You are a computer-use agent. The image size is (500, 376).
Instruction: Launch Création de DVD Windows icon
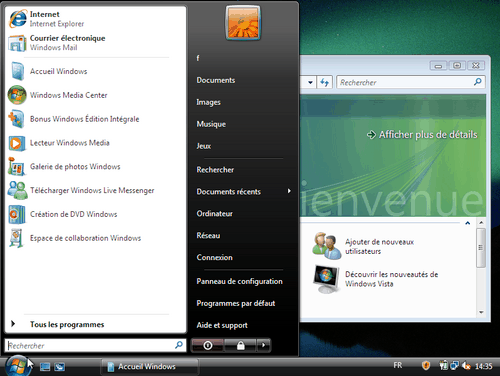click(x=17, y=214)
